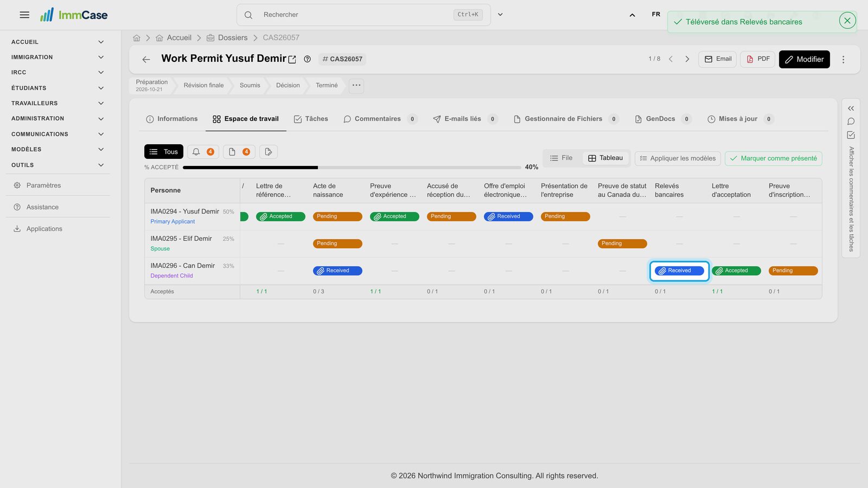Select the Révision finale stage
This screenshot has width=868, height=488.
click(203, 86)
